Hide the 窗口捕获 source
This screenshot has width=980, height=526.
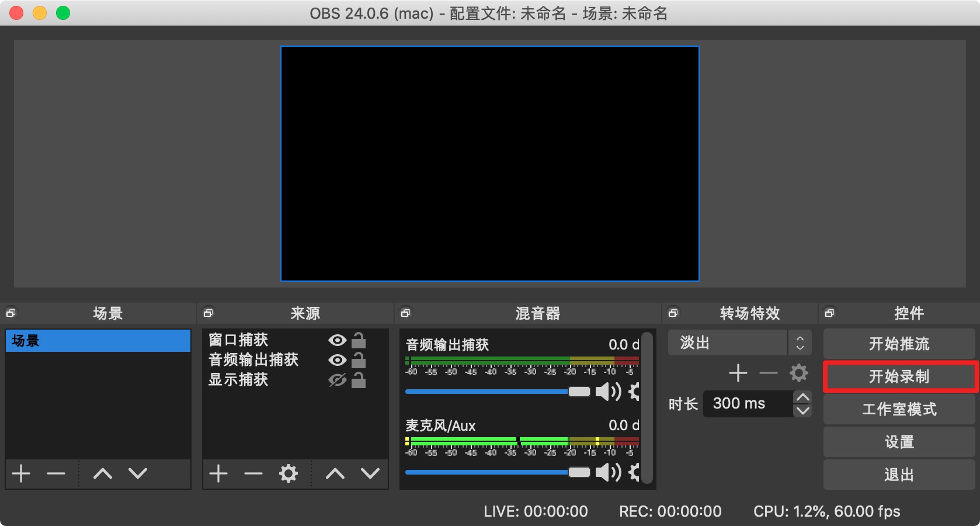337,340
